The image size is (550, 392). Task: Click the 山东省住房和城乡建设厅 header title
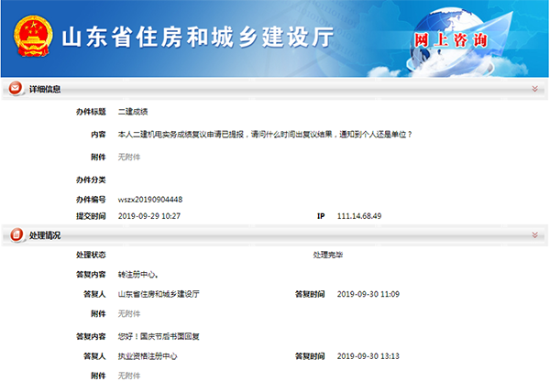click(198, 37)
